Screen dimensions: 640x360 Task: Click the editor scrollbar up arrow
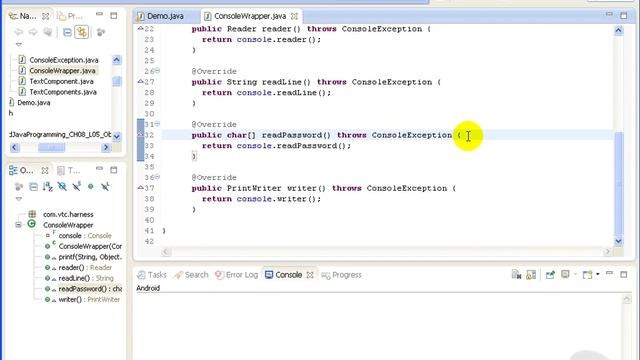pyautogui.click(x=618, y=30)
